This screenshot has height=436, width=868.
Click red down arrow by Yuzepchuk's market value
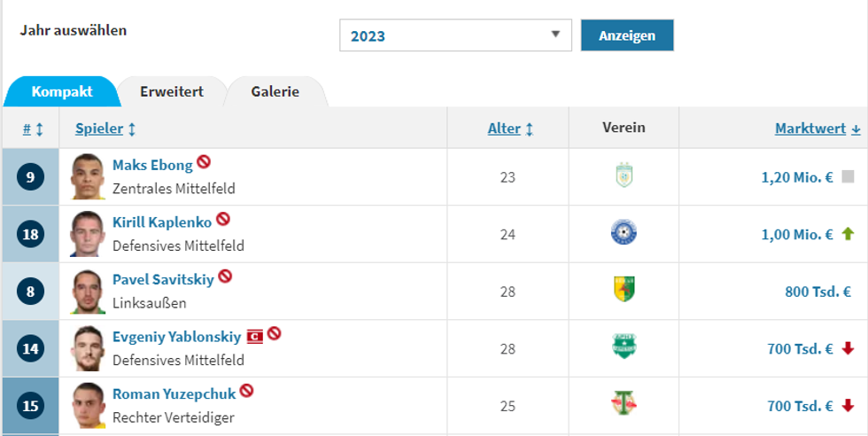(848, 406)
